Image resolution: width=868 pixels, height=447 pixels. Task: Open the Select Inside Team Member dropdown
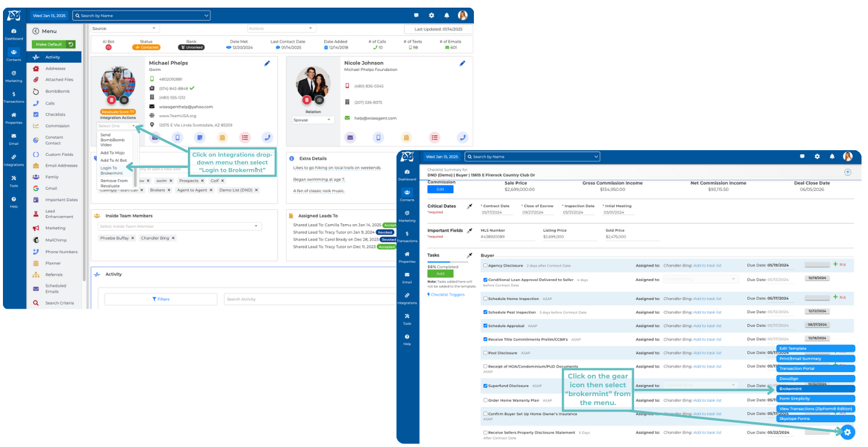point(180,226)
